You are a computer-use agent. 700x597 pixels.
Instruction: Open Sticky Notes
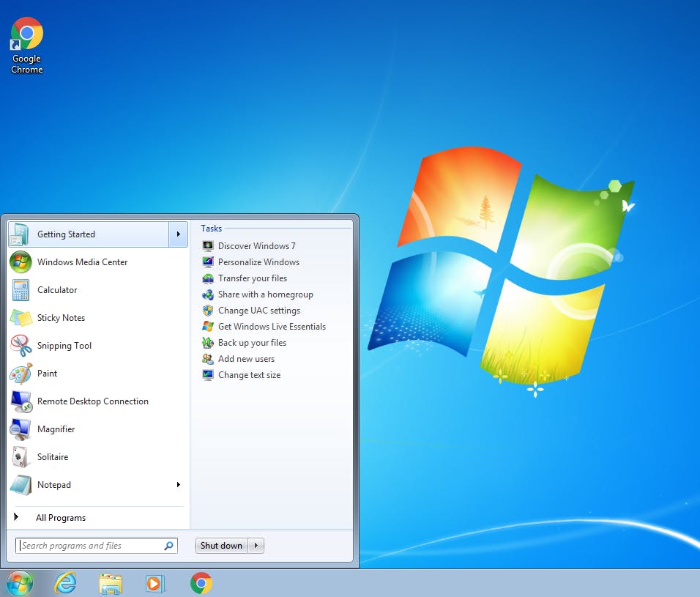(x=62, y=318)
